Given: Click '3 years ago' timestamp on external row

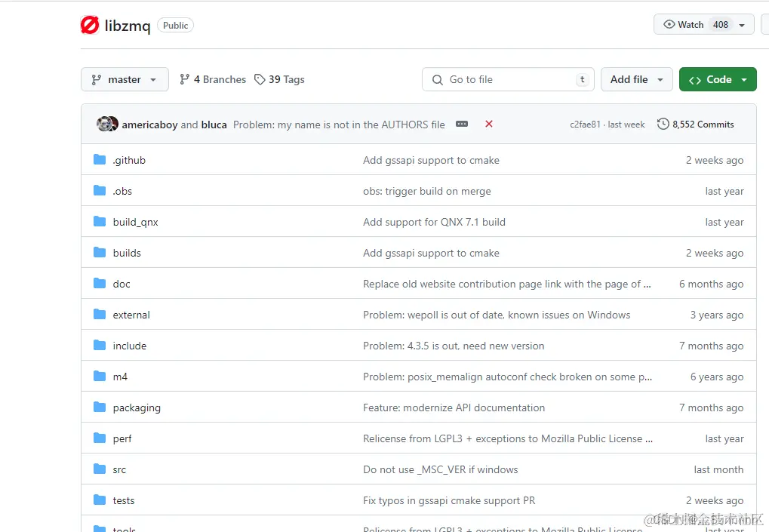Looking at the screenshot, I should 716,315.
